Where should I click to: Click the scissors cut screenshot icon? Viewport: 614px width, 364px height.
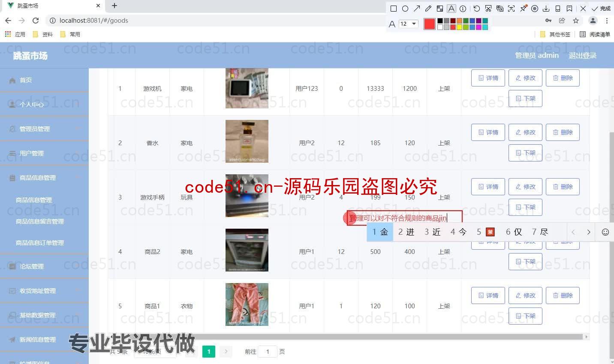tap(488, 8)
